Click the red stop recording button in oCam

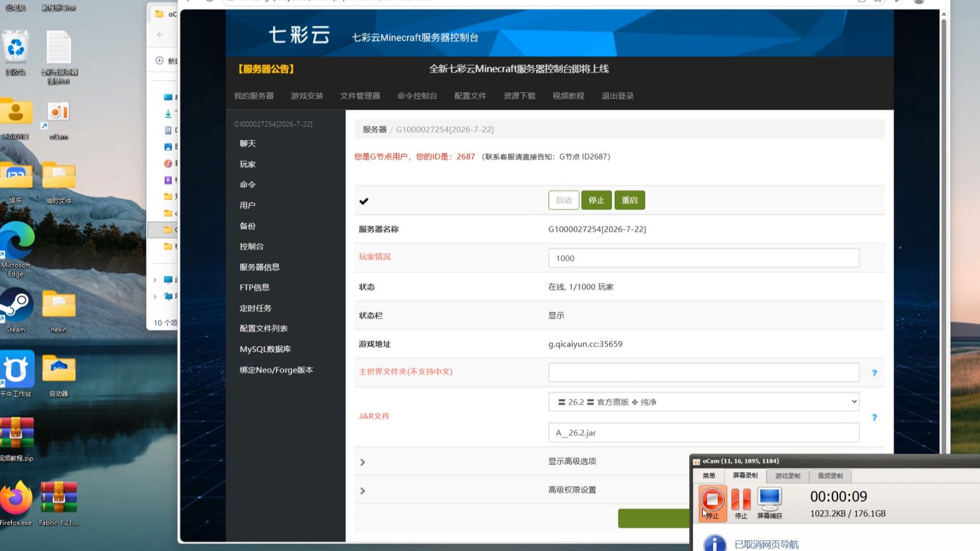click(x=712, y=500)
